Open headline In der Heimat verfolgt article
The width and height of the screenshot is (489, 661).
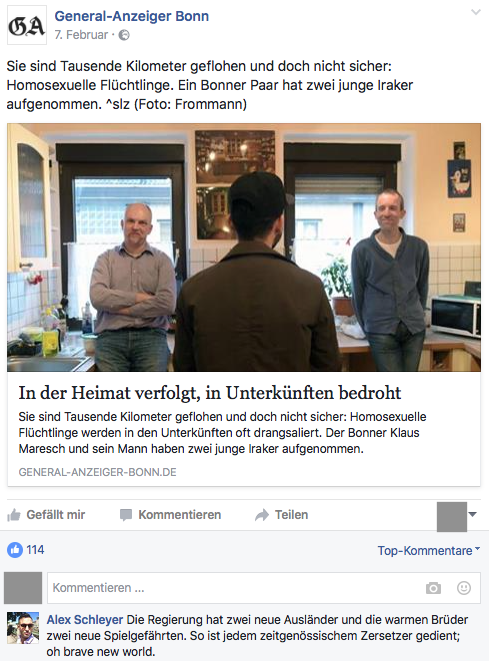tap(210, 393)
